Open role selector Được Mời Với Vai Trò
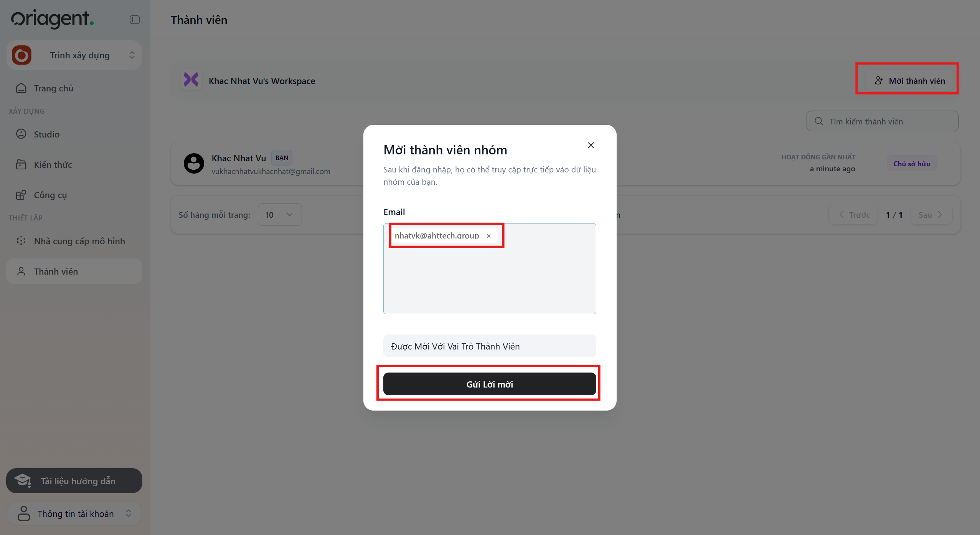Screen dimensions: 980x535 click(489, 346)
